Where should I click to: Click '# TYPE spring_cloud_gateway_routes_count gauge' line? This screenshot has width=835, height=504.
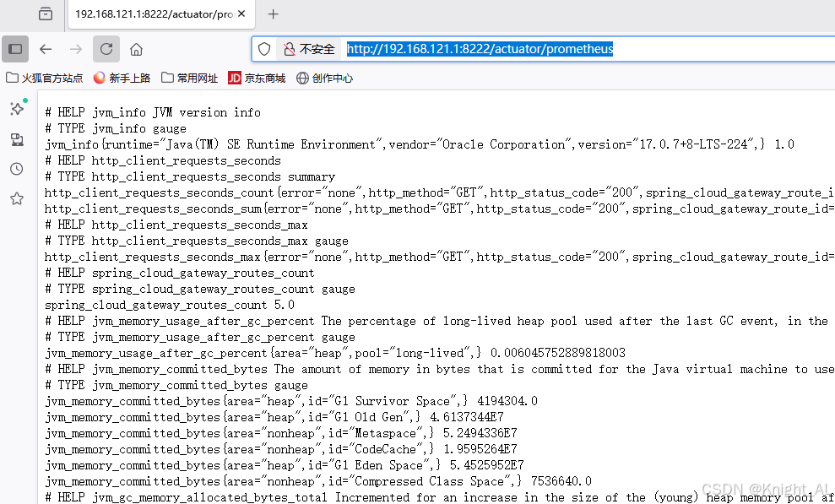pos(200,289)
